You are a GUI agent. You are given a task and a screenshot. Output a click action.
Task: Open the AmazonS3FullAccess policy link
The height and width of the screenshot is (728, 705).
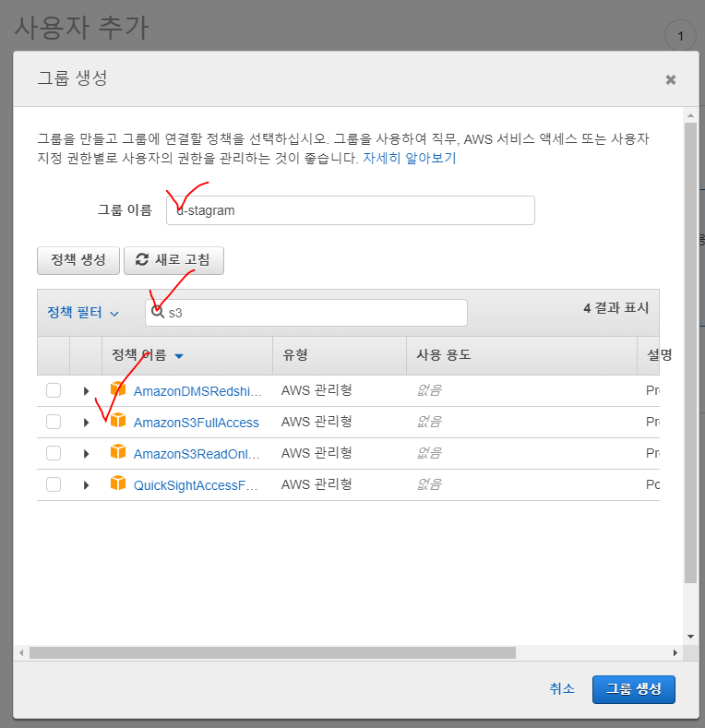click(196, 423)
